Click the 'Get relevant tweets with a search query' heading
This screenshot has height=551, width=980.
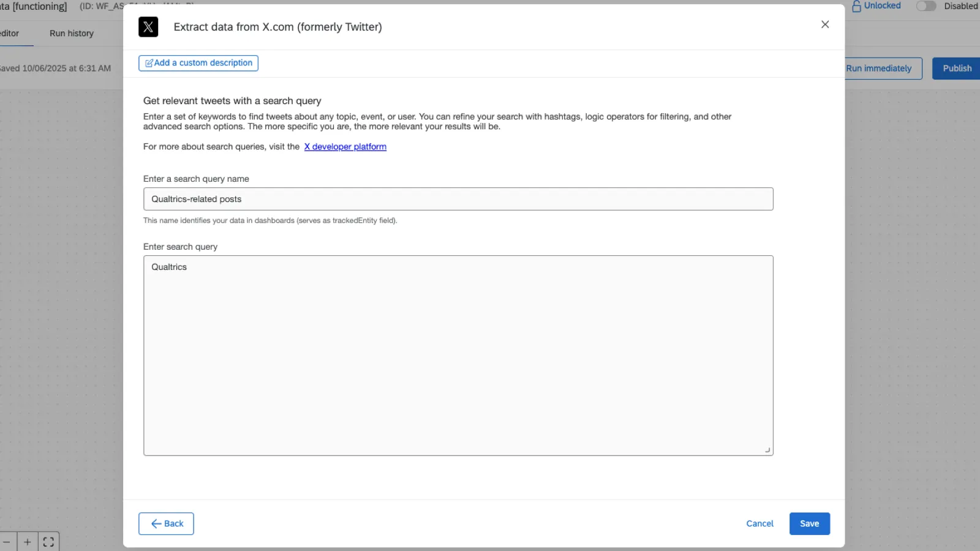(x=232, y=101)
